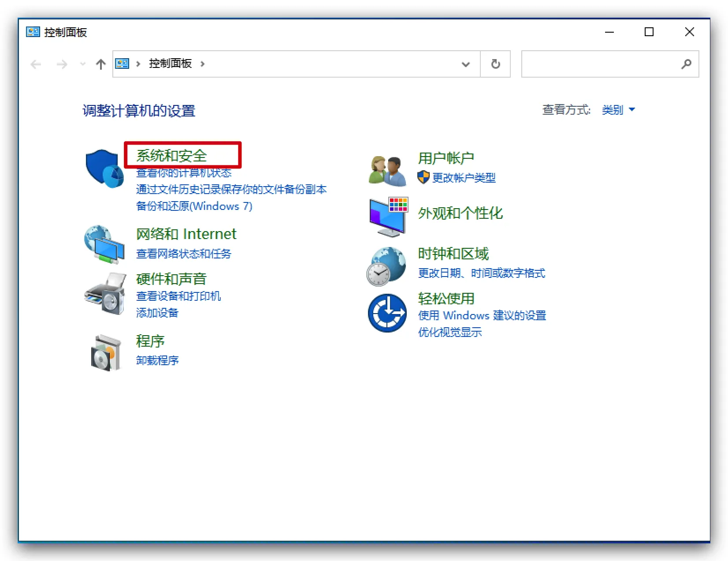Open 系统和安全 category link
The image size is (728, 561).
(x=171, y=156)
